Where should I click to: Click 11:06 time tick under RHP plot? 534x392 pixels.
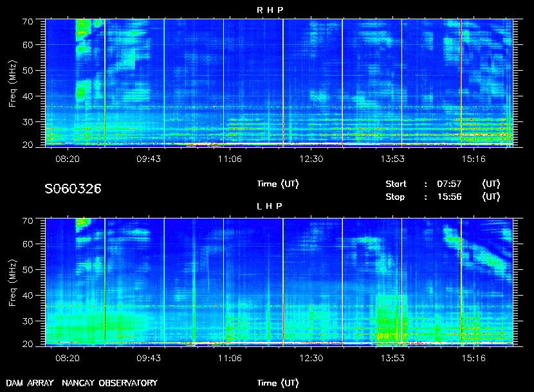pyautogui.click(x=230, y=159)
